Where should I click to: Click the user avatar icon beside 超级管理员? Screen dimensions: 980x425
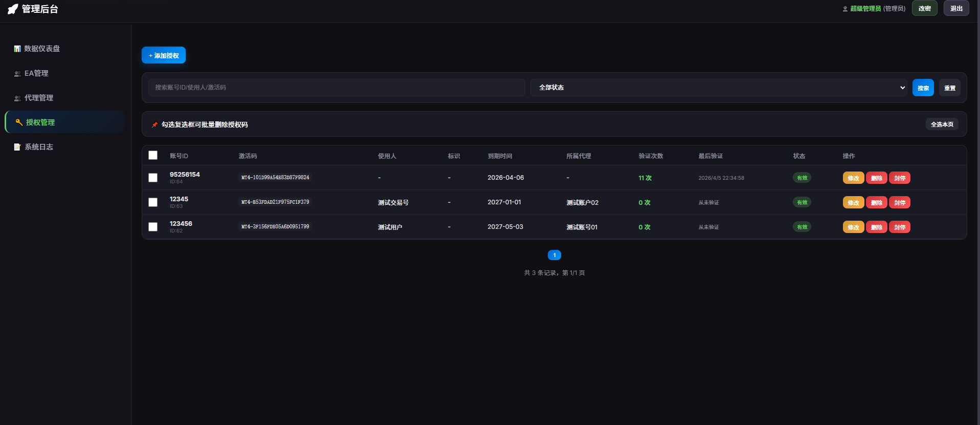(845, 9)
